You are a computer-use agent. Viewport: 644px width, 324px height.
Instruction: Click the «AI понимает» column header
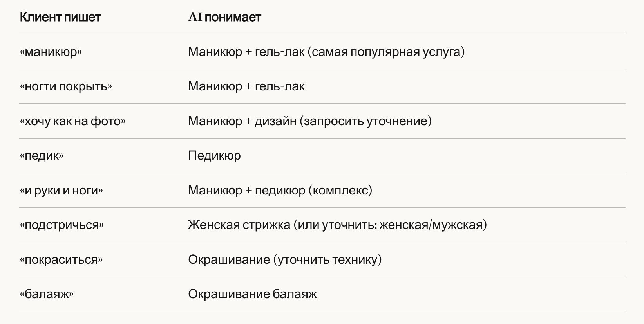[x=224, y=17]
